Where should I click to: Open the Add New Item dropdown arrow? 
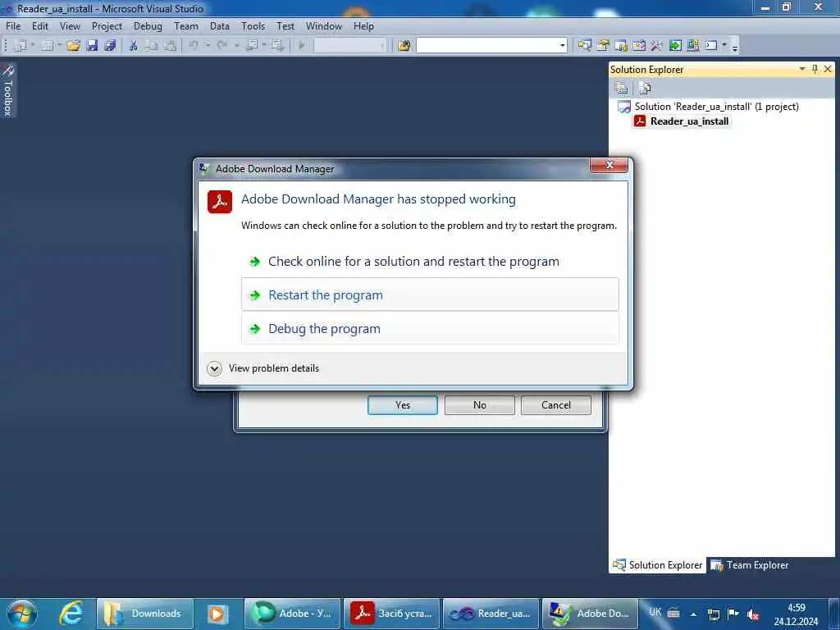(59, 46)
